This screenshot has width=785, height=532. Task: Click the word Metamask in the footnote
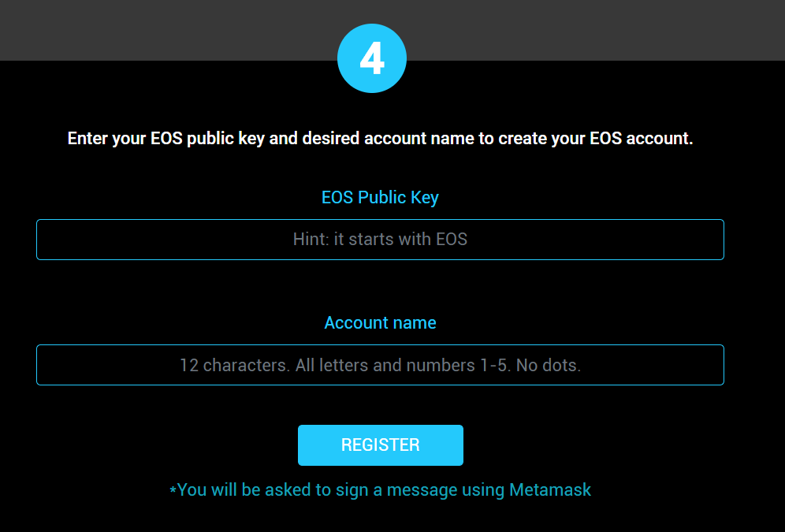pyautogui.click(x=550, y=489)
